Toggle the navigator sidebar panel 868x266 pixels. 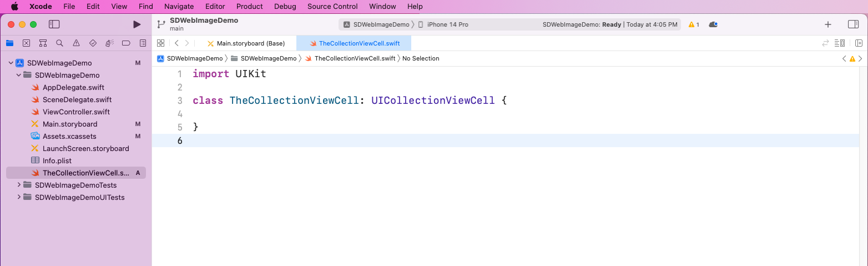click(x=54, y=24)
